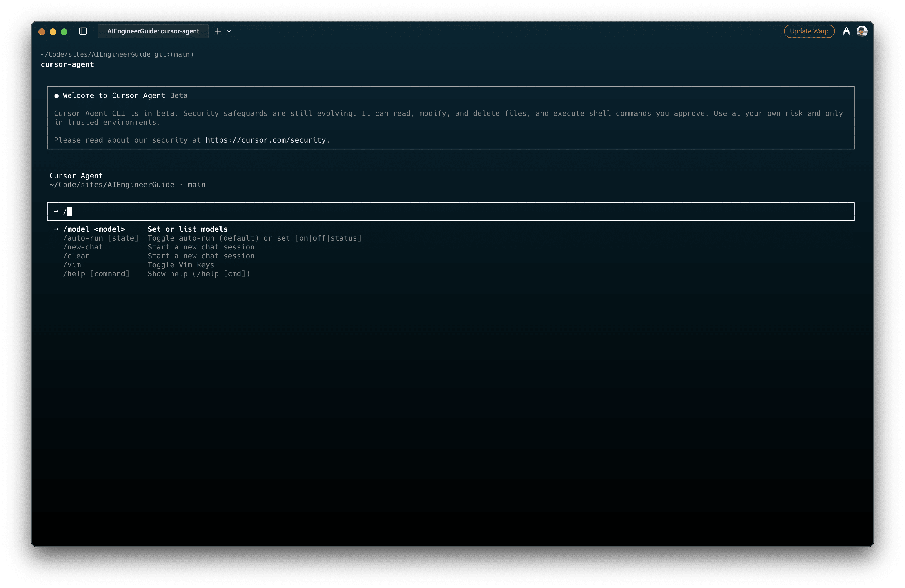905x588 pixels.
Task: Open the Warp AI icon in the title bar
Action: (846, 31)
